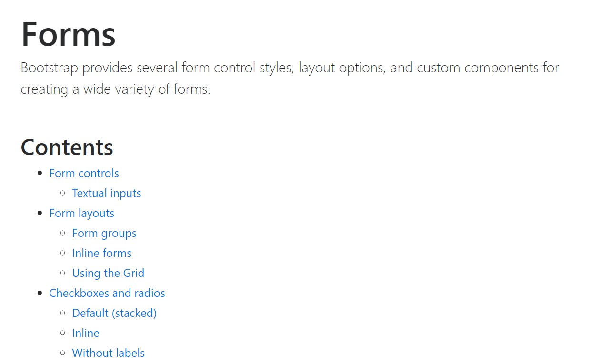Navigate to Using the Grid
This screenshot has width=602, height=364.
[108, 273]
